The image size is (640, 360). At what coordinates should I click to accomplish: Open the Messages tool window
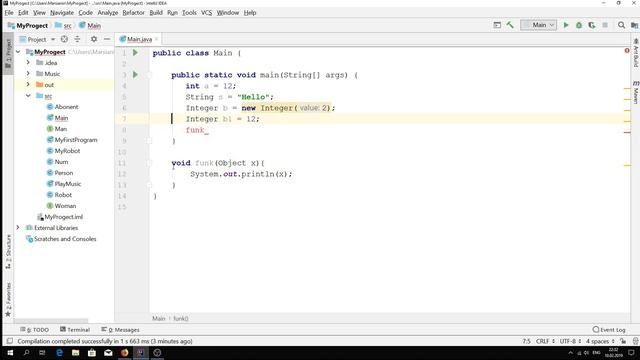tap(120, 330)
